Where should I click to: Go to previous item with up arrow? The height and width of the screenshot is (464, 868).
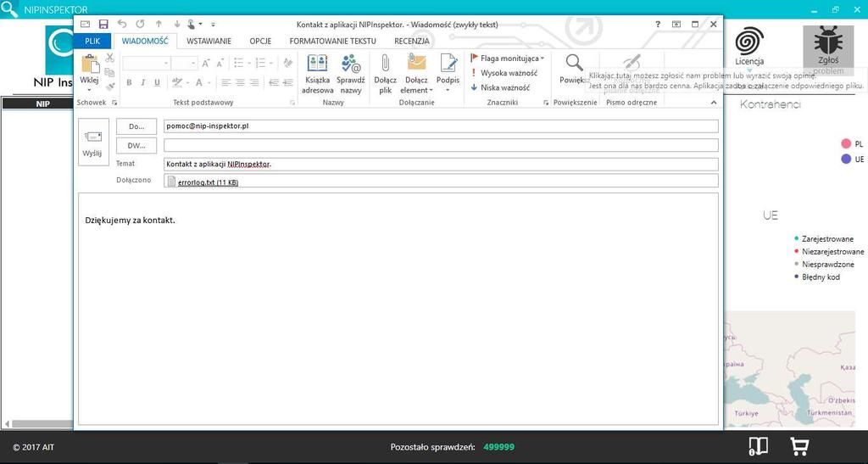(159, 25)
